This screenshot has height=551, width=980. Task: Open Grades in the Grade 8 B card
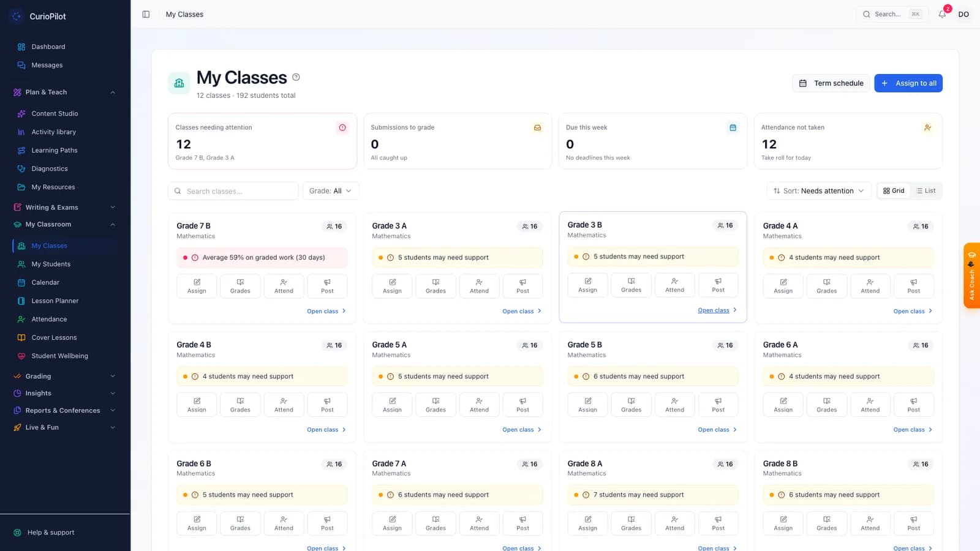[826, 523]
